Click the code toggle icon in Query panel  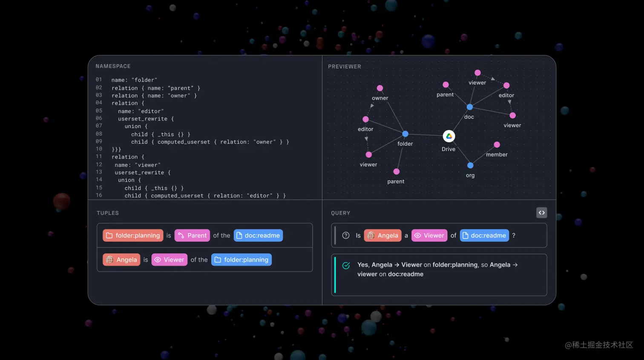[x=541, y=213]
